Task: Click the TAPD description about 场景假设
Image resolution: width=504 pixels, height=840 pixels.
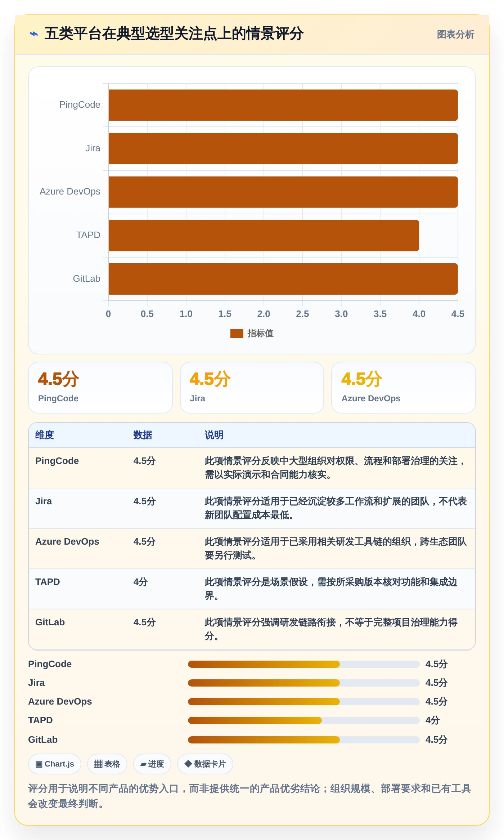Action: [331, 589]
